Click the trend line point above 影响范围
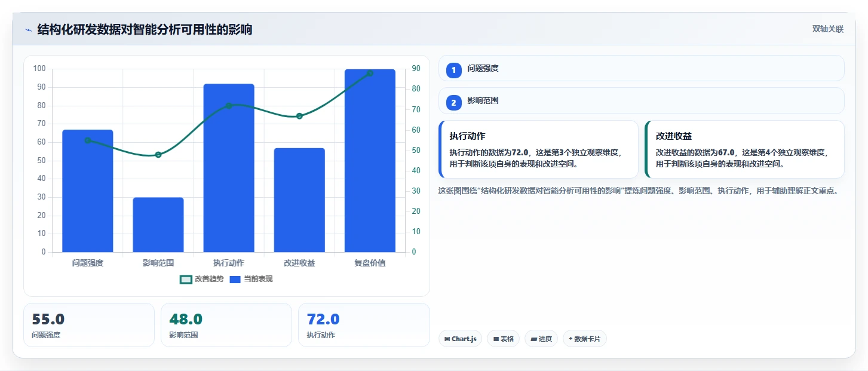Screen dimensions: 868x371 (158, 155)
